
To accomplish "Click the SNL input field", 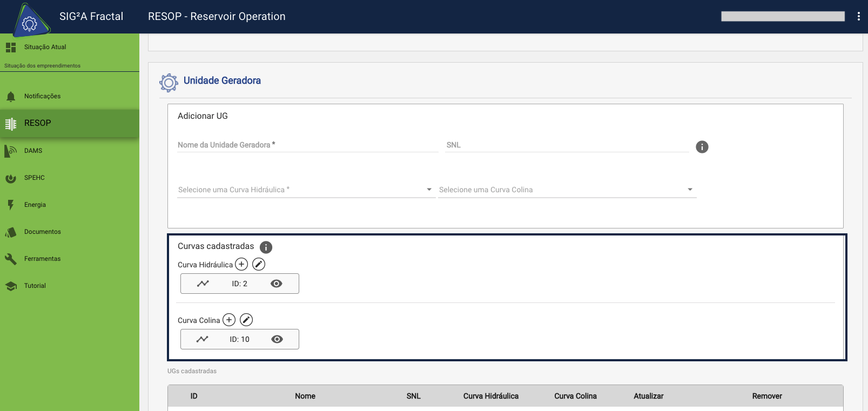I will coord(567,145).
